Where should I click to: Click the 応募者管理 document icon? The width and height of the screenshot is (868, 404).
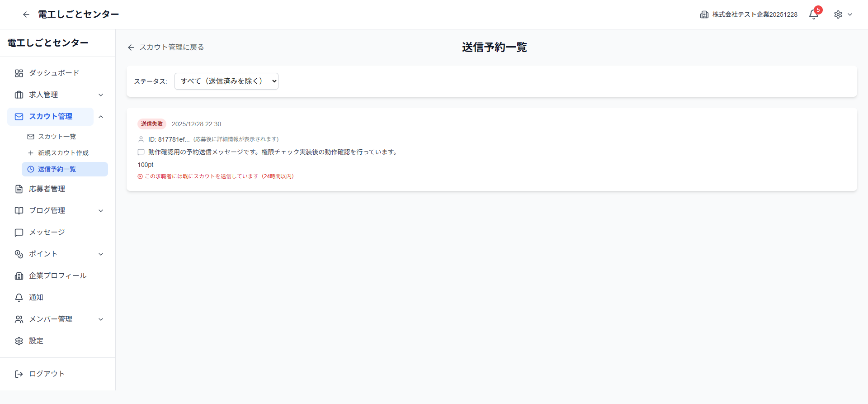coord(19,189)
